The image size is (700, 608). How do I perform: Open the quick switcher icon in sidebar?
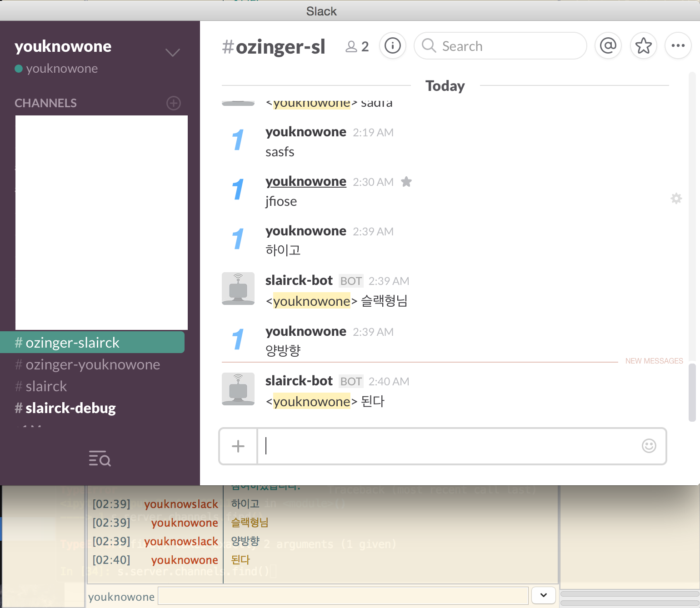pos(100,458)
